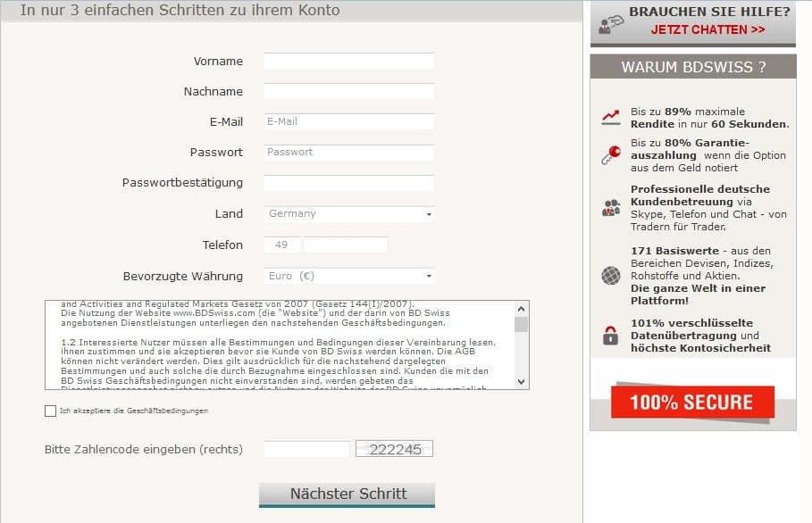Click the Passwortbestätigung input field
The height and width of the screenshot is (523, 812).
[349, 183]
